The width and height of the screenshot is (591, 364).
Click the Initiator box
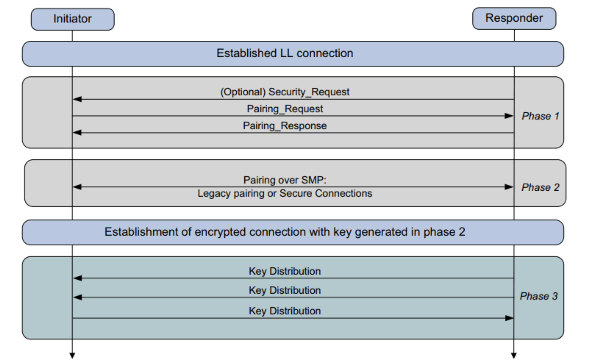72,19
